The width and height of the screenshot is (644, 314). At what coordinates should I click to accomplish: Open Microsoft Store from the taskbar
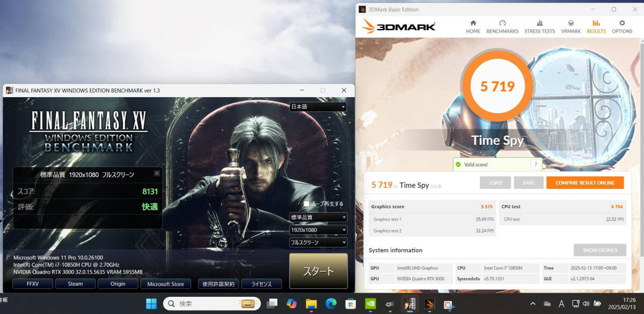[x=350, y=304]
